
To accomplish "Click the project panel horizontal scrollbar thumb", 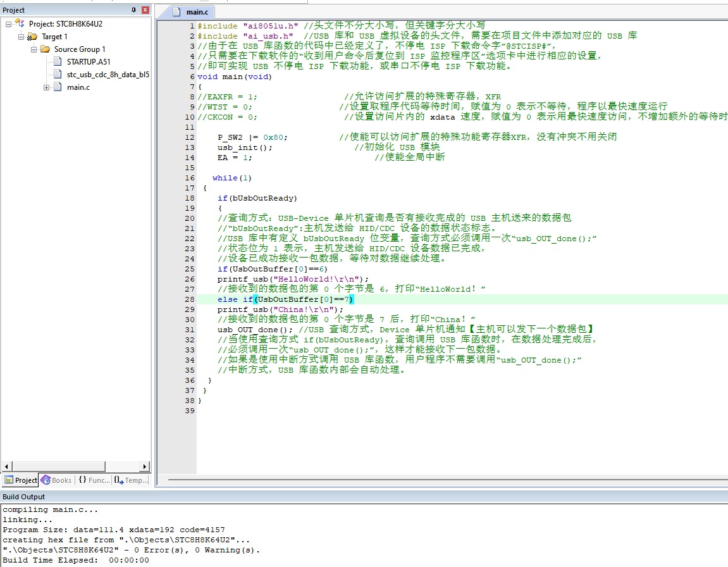I will point(58,466).
